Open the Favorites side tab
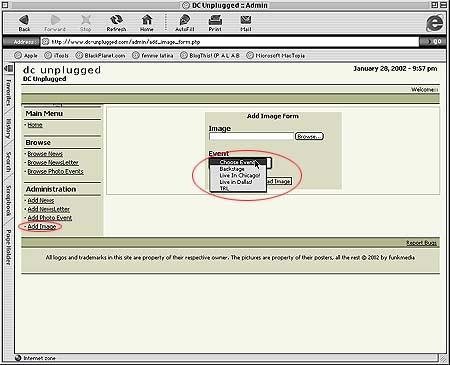450x365 pixels. [8, 92]
